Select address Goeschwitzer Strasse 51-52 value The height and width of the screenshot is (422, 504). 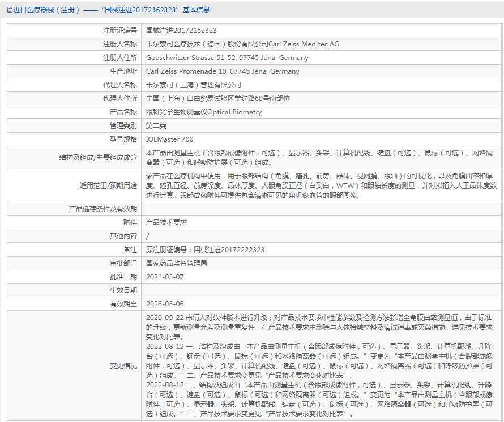coord(227,58)
